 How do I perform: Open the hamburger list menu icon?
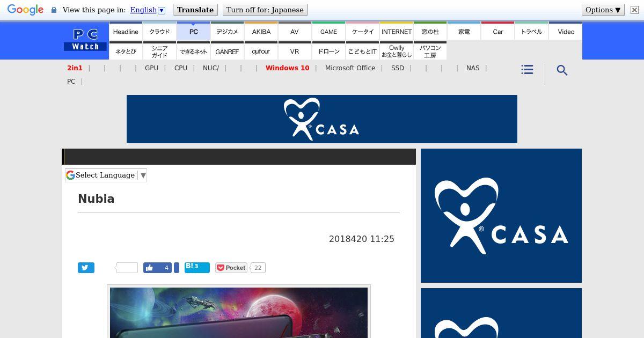(x=527, y=70)
